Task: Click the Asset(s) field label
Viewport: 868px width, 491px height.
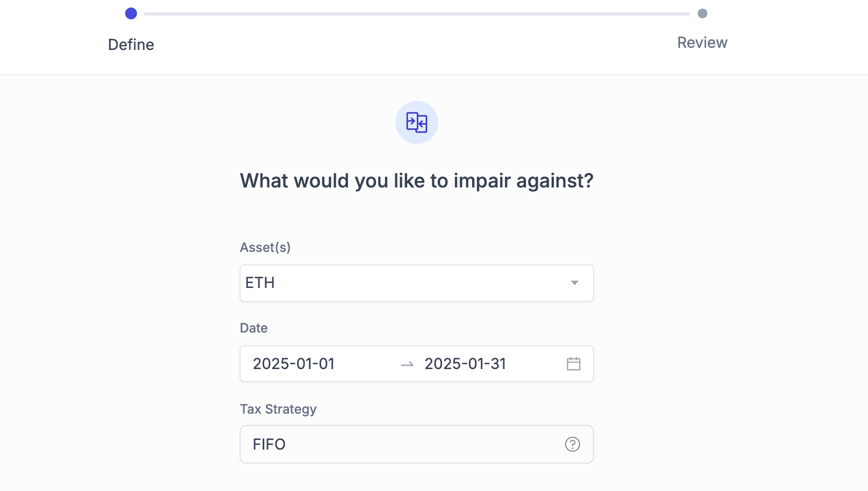Action: (x=265, y=247)
